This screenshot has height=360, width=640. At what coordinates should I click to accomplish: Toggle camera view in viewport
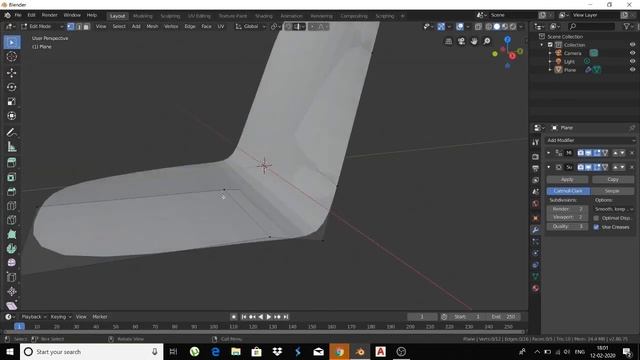click(x=461, y=41)
